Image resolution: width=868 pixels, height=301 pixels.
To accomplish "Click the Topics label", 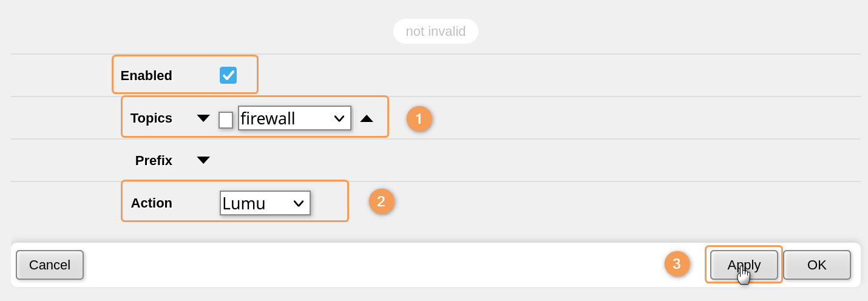I will click(151, 118).
